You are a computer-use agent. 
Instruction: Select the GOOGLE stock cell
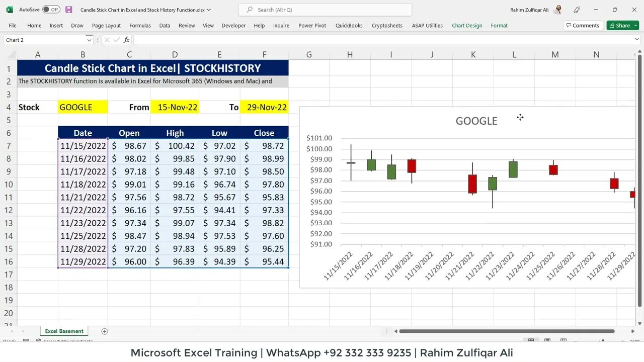coord(83,107)
